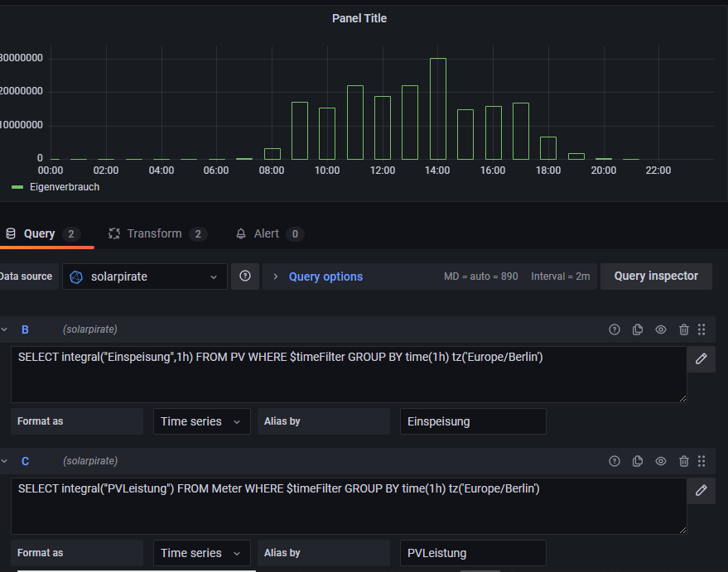Open solarpirate data source dropdown
Screen dimensions: 728x572
145,276
